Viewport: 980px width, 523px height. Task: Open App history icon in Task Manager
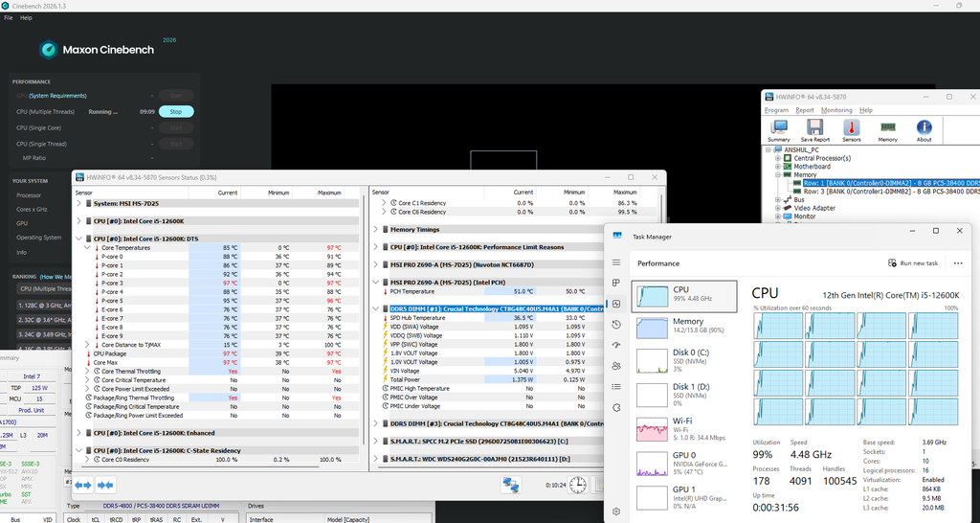(616, 325)
